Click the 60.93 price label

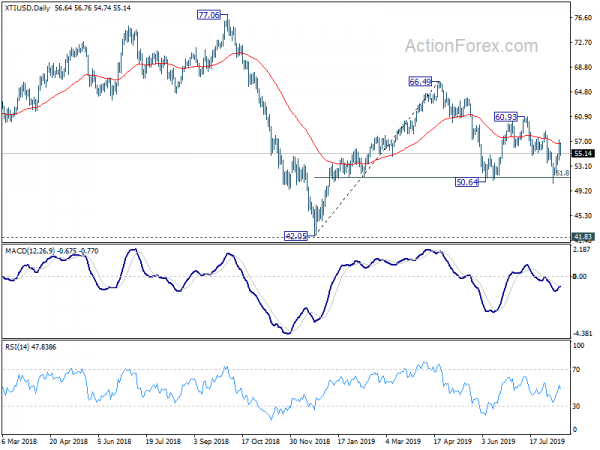(x=505, y=117)
